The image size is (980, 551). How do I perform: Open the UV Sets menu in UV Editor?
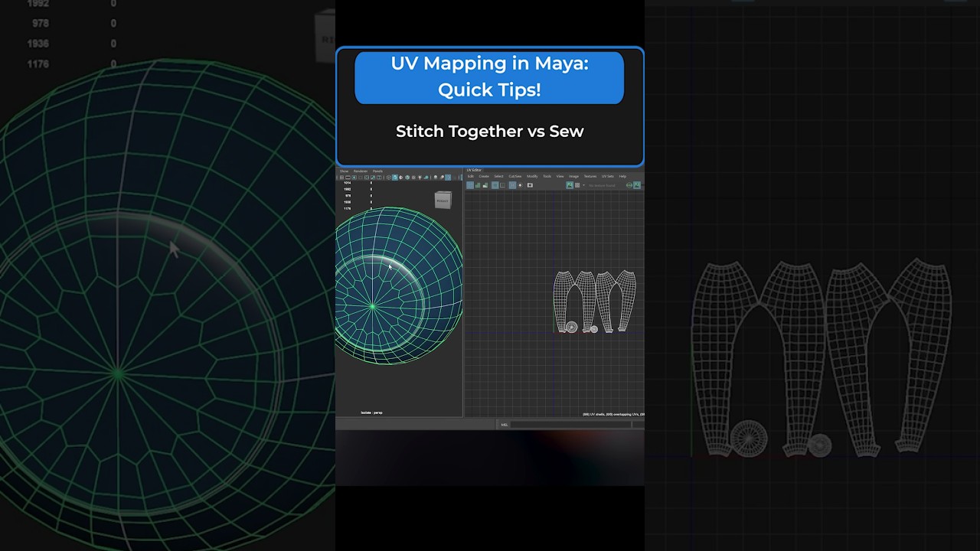(608, 176)
